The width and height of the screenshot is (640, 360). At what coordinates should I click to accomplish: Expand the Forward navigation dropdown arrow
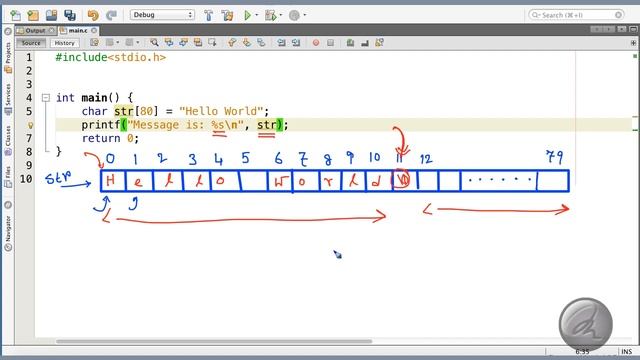click(x=138, y=42)
